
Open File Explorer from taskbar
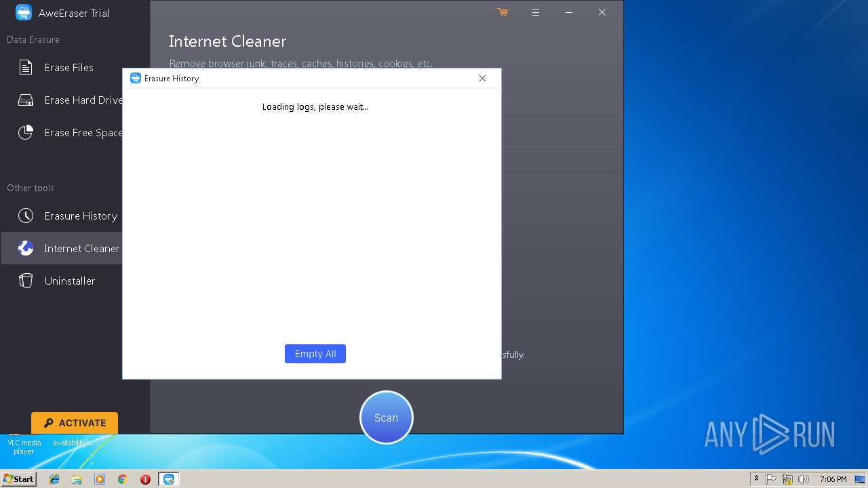[77, 479]
